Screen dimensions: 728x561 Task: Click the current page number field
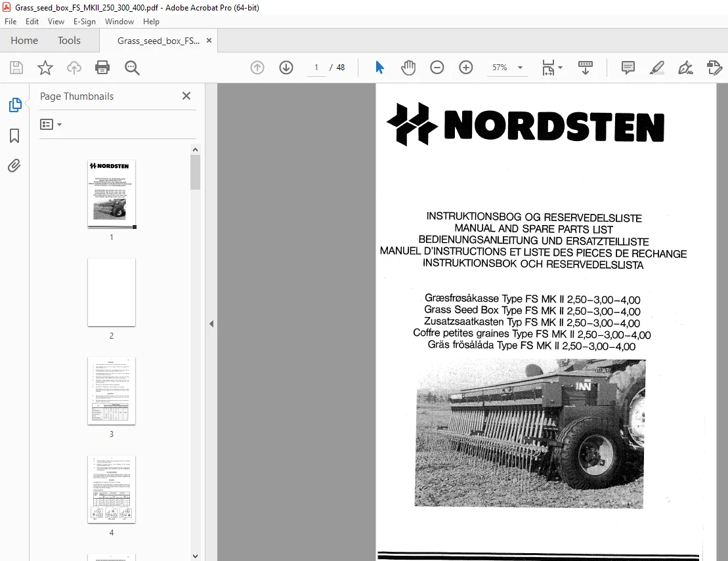pyautogui.click(x=316, y=68)
